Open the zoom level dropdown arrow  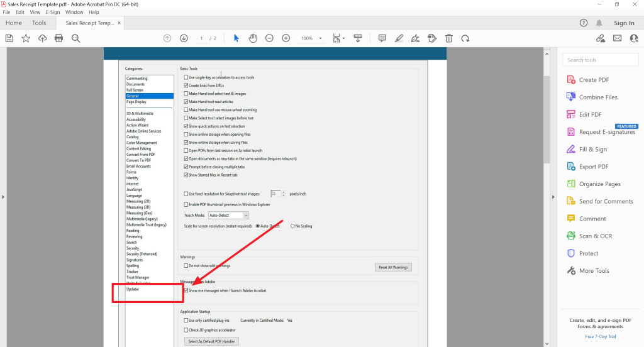pos(320,38)
